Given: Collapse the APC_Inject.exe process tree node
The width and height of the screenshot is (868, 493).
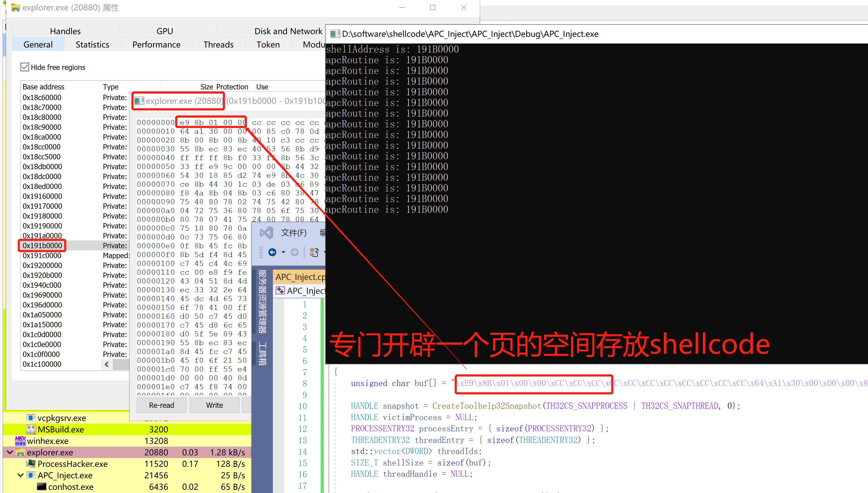Looking at the screenshot, I should tap(20, 475).
